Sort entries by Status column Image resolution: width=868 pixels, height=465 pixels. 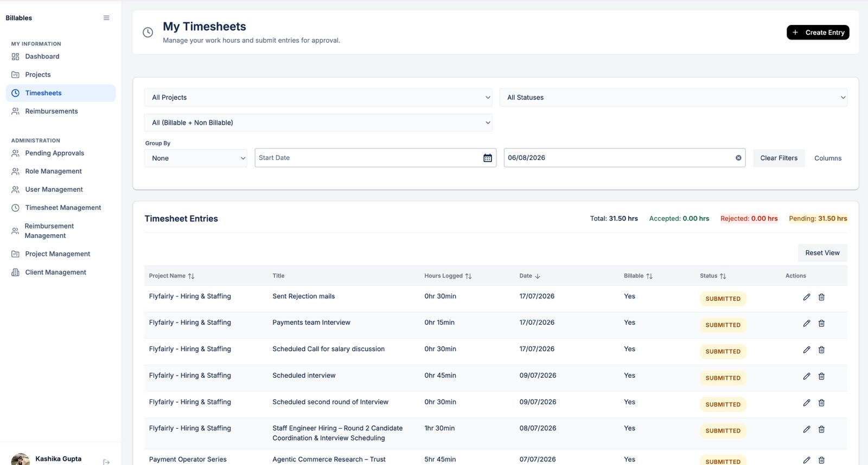pos(713,276)
